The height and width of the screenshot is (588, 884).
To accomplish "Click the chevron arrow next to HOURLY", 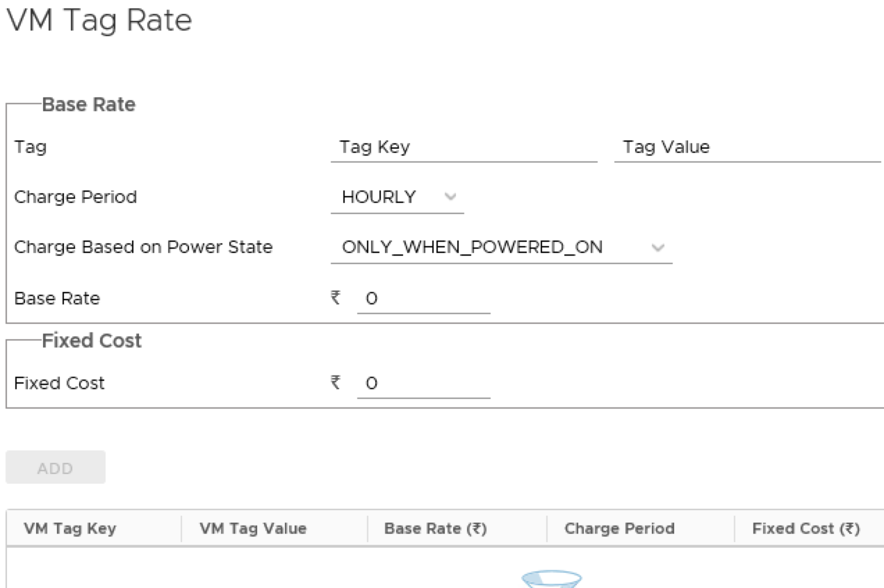I will coord(450,197).
